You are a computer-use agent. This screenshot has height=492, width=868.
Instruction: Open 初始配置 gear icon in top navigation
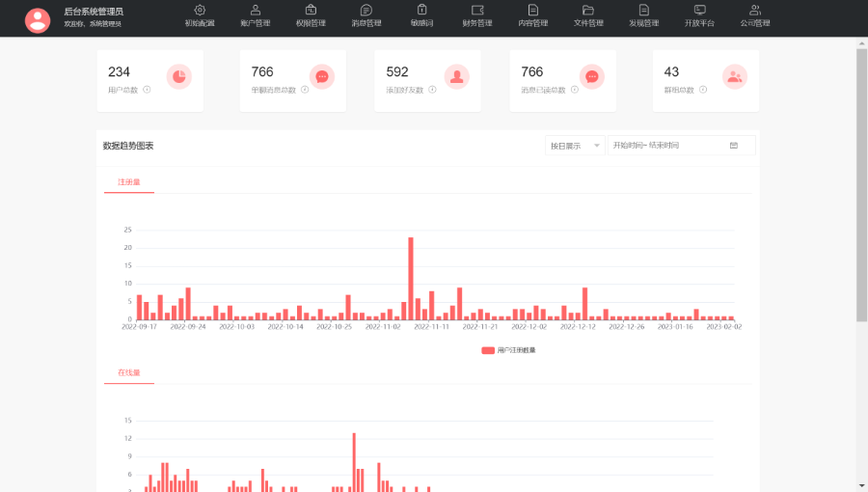(x=200, y=10)
